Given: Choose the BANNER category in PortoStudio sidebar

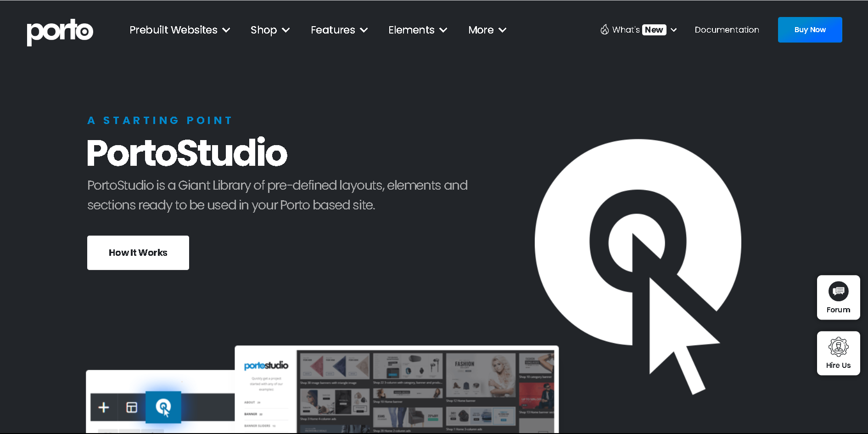Looking at the screenshot, I should [x=251, y=414].
